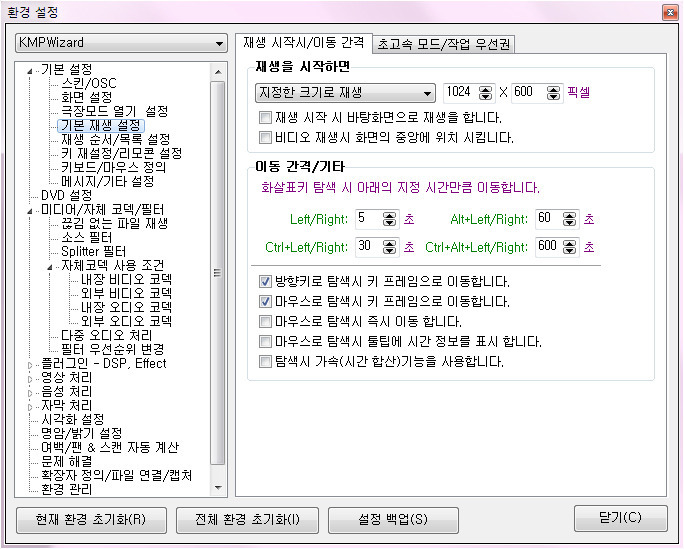Select 다중 오디오 처리 tree item
The image size is (684, 549).
(106, 335)
